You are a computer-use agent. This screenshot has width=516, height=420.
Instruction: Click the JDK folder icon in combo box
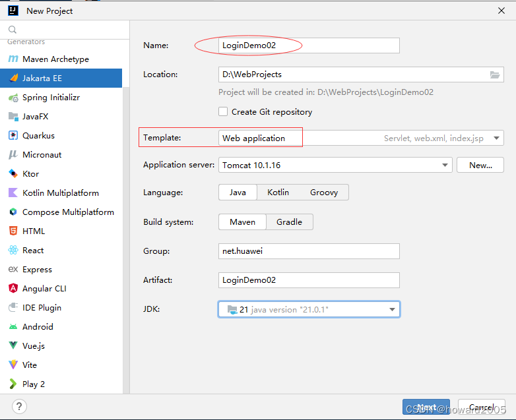click(x=232, y=309)
